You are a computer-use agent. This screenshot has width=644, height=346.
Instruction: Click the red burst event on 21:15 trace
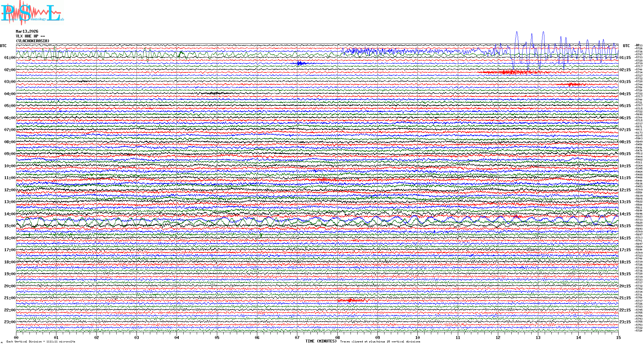coord(351,301)
